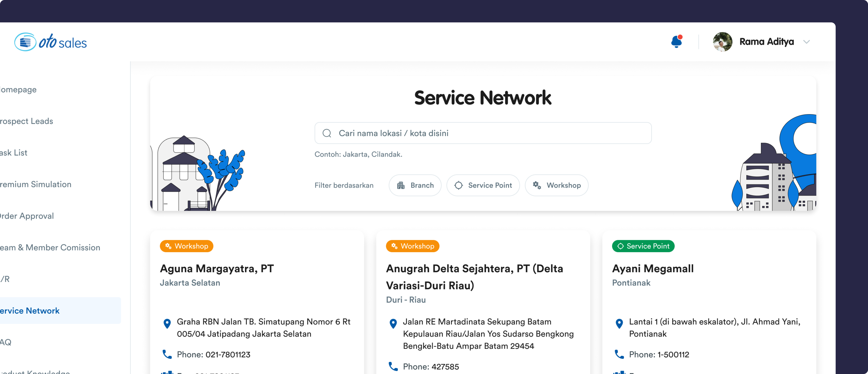This screenshot has width=868, height=374.
Task: Open FAQ in the sidebar
Action: tap(6, 342)
